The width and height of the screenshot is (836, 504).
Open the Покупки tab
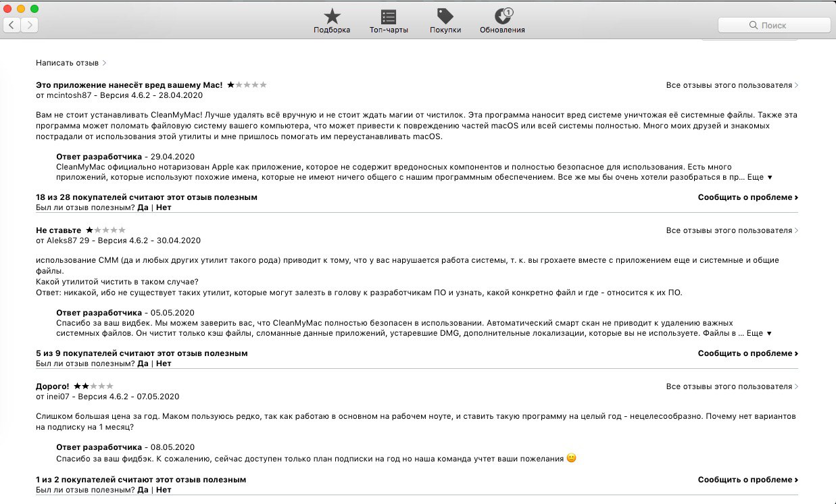445,21
